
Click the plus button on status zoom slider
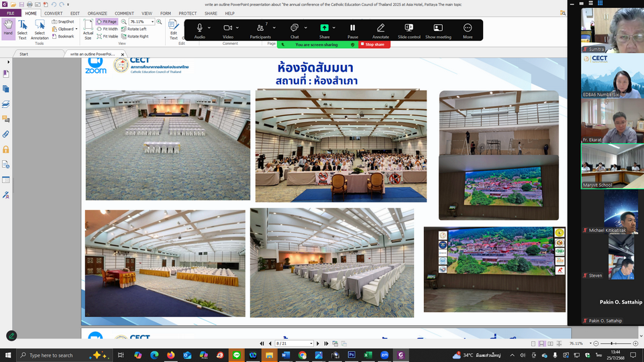tap(635, 343)
